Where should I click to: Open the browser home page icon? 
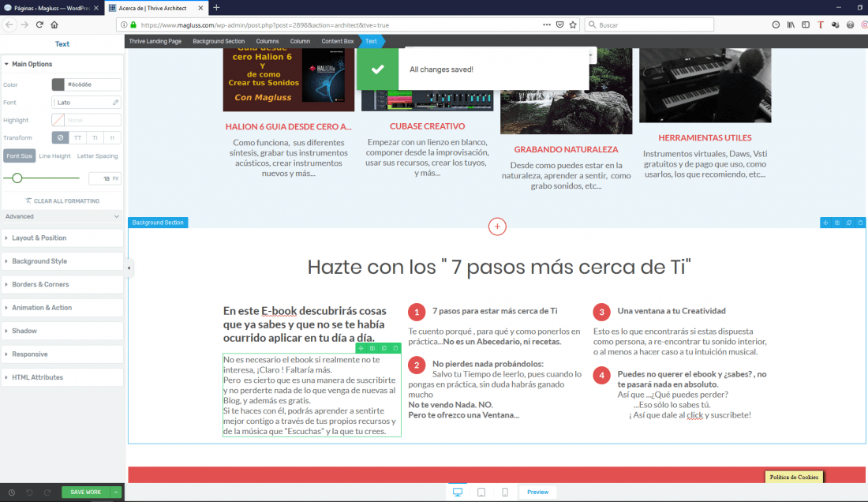(x=54, y=25)
